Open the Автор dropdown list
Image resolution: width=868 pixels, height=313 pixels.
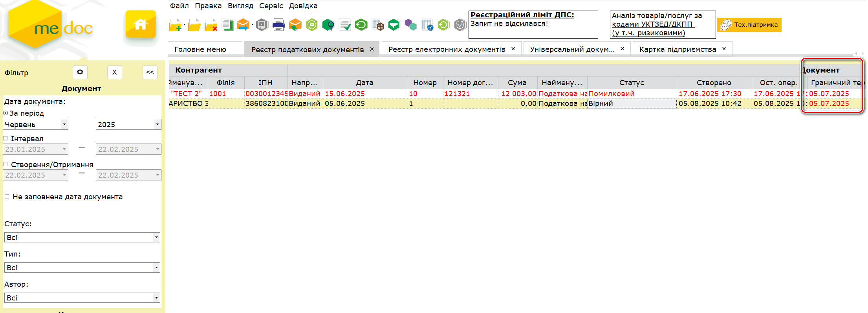coord(156,298)
